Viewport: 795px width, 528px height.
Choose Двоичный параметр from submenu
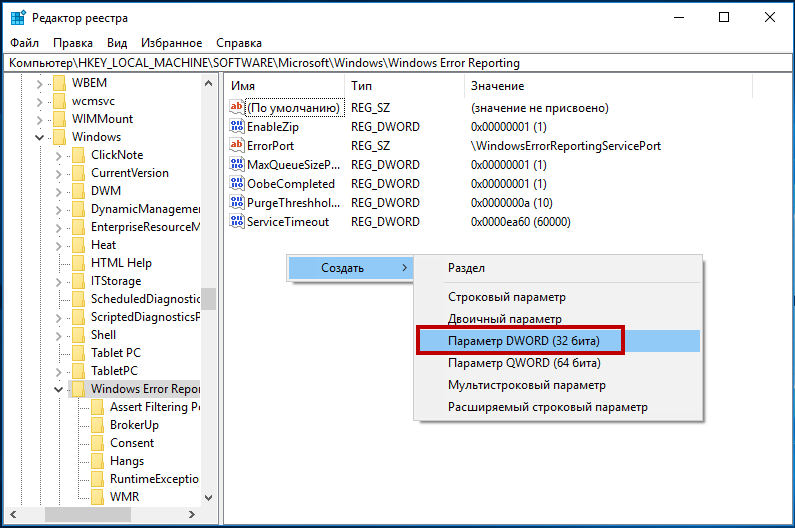coord(558,319)
